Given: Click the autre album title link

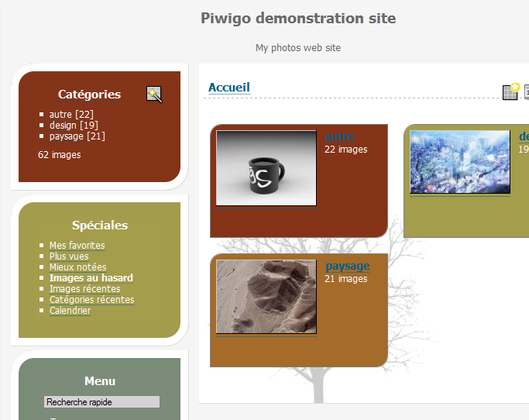Looking at the screenshot, I should click(x=340, y=137).
